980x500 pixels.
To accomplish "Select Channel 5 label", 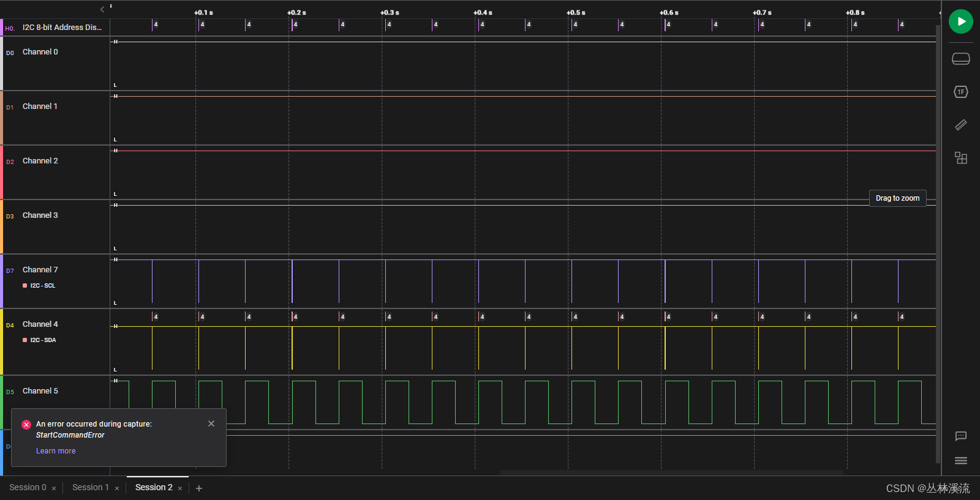I will coord(40,391).
